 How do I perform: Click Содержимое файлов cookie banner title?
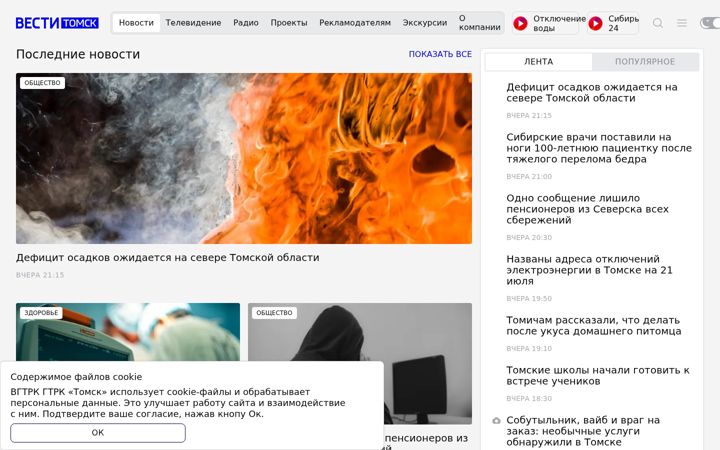[76, 377]
